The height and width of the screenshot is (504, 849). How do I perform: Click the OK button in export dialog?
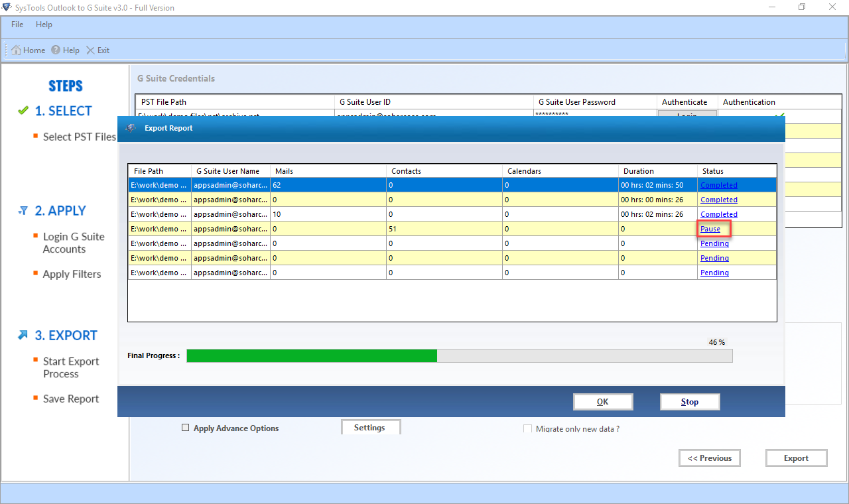pos(603,402)
